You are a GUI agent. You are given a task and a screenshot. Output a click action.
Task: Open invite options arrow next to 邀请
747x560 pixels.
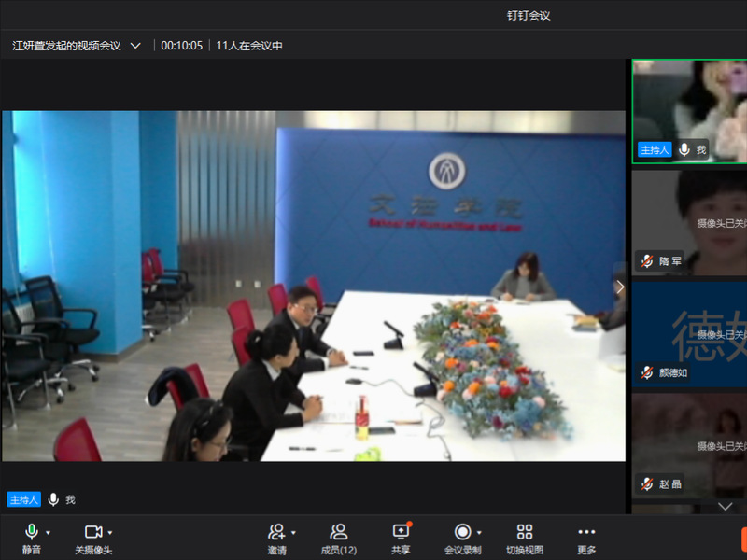click(293, 532)
